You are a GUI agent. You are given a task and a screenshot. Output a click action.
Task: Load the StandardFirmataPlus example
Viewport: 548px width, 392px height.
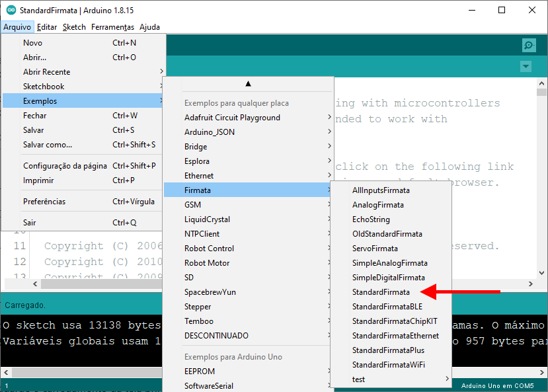391,350
